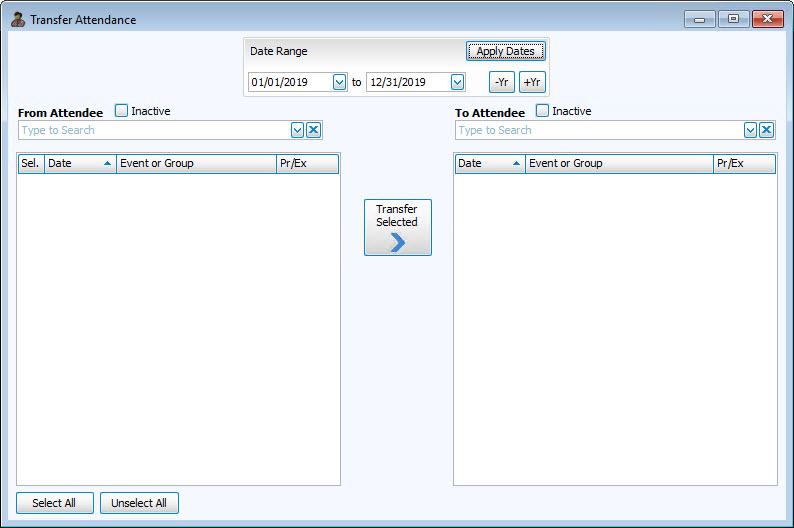This screenshot has width=794, height=528.
Task: Open the end date dropdown calendar
Action: point(457,82)
